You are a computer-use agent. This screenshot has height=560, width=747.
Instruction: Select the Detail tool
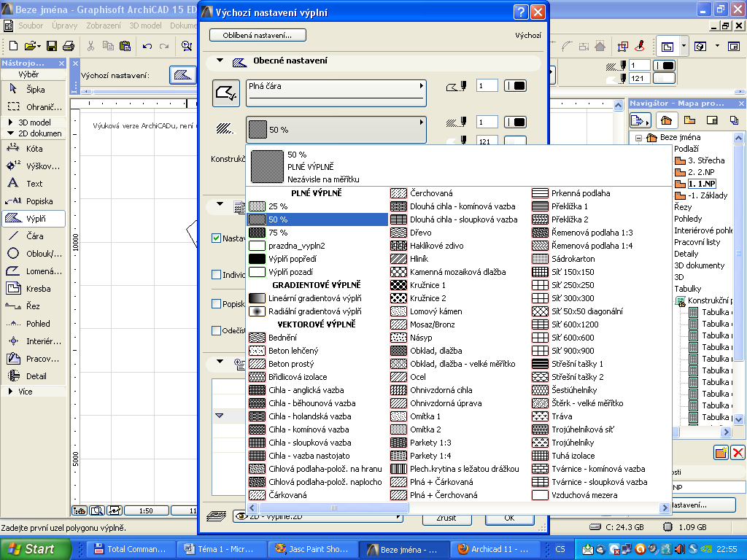tap(34, 376)
